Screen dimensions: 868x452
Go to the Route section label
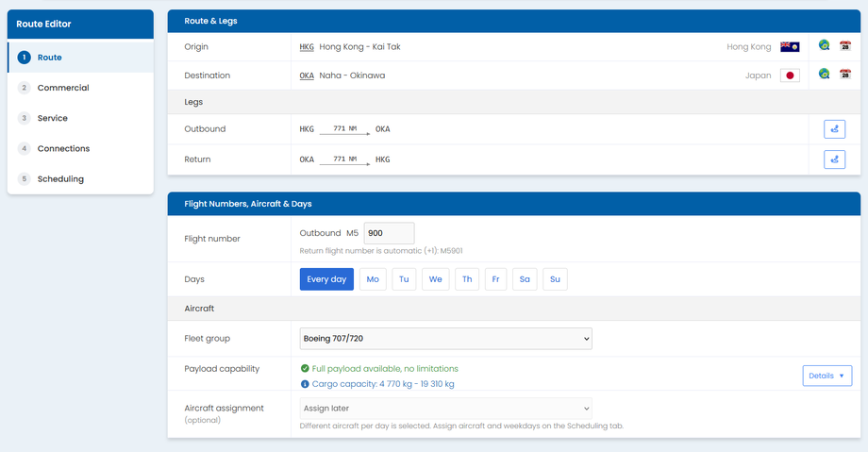click(x=50, y=57)
